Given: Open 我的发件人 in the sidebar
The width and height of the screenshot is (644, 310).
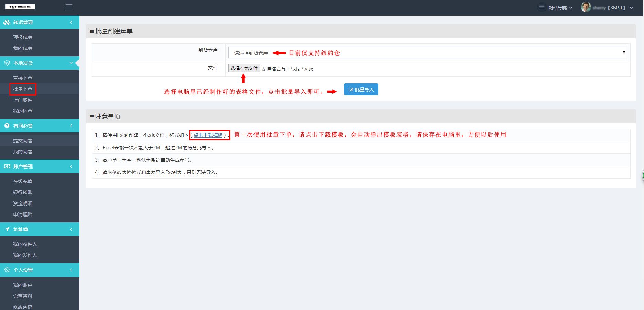Looking at the screenshot, I should (x=25, y=255).
